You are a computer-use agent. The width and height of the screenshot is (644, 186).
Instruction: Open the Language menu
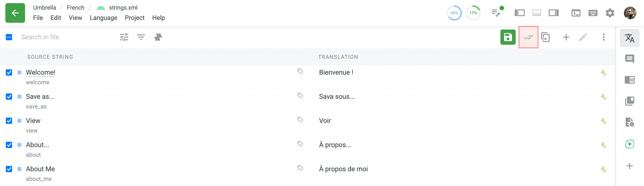[x=104, y=18]
